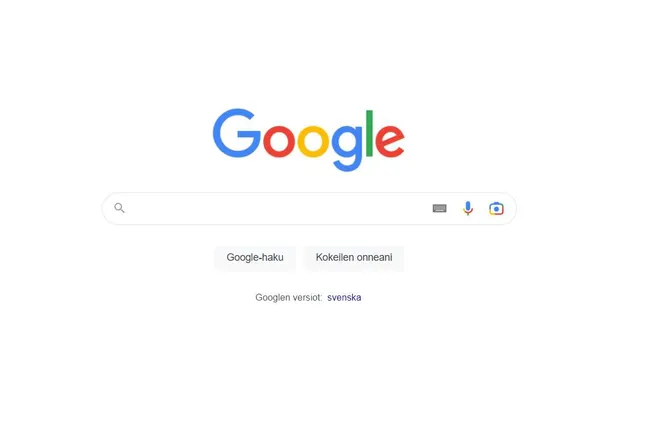
Task: Open Google Lens camera image search
Action: (496, 208)
